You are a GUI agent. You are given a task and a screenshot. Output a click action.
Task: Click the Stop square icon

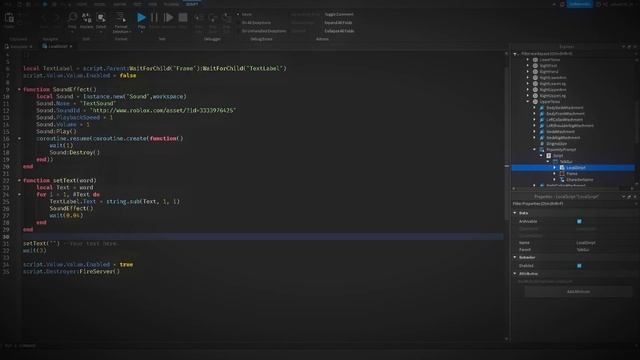pos(183,18)
